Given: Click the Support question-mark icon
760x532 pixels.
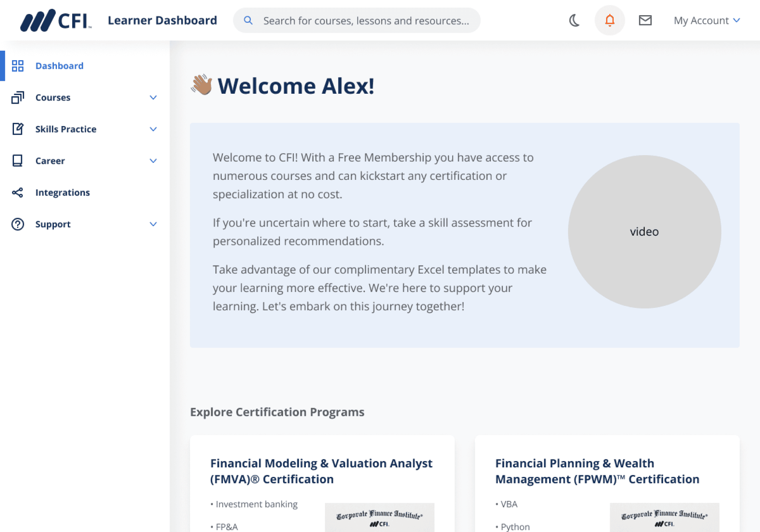Looking at the screenshot, I should click(18, 224).
